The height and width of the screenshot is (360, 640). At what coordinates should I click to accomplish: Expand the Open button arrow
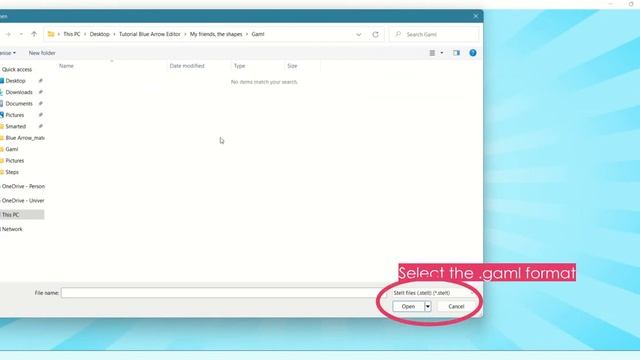[428, 307]
